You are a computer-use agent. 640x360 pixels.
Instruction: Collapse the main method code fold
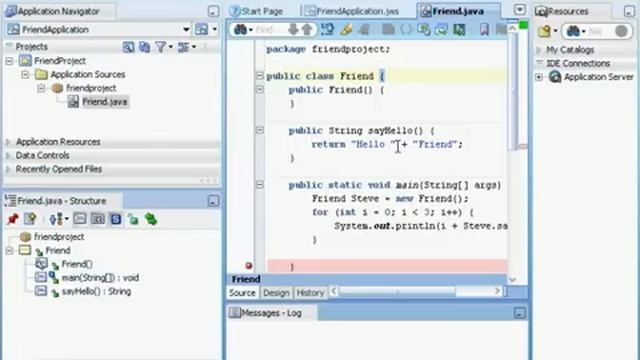260,185
